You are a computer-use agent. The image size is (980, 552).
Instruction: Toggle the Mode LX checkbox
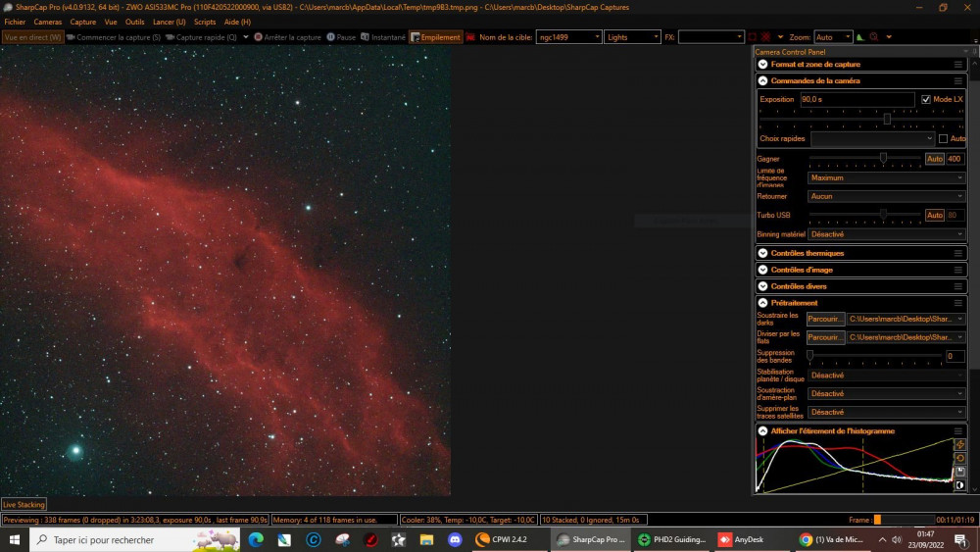(x=926, y=99)
